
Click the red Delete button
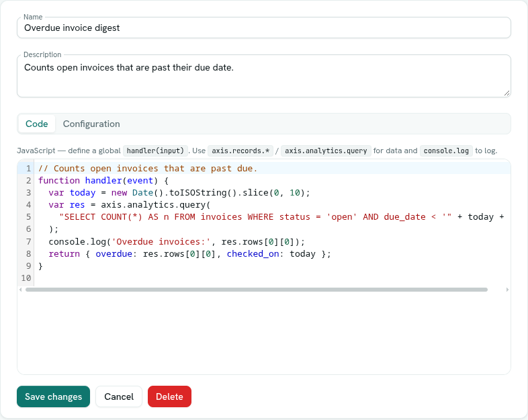[x=169, y=396]
